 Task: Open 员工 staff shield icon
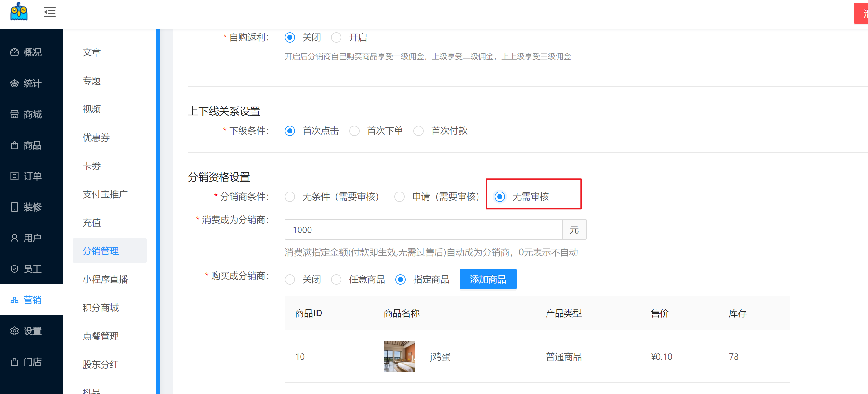[x=15, y=269]
